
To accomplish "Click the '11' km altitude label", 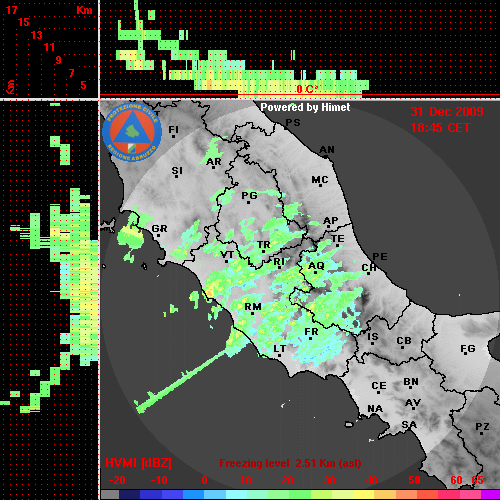I will [49, 47].
